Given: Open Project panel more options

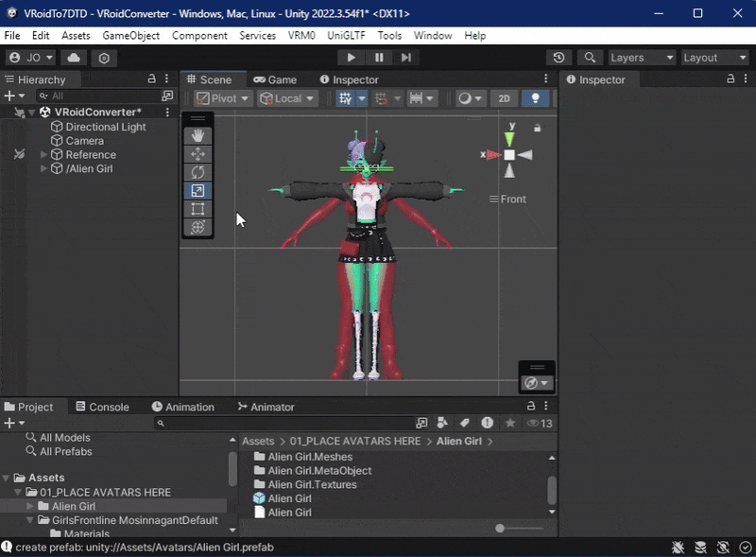Looking at the screenshot, I should tap(546, 406).
